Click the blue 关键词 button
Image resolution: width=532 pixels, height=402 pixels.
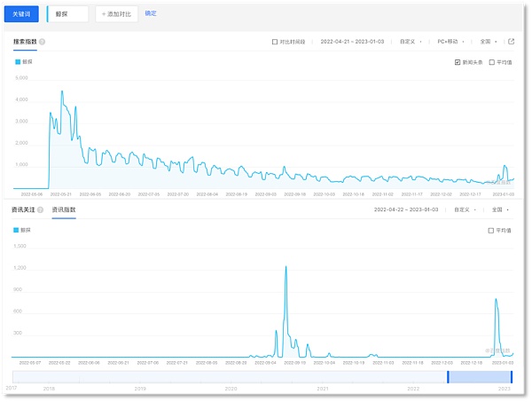click(22, 14)
